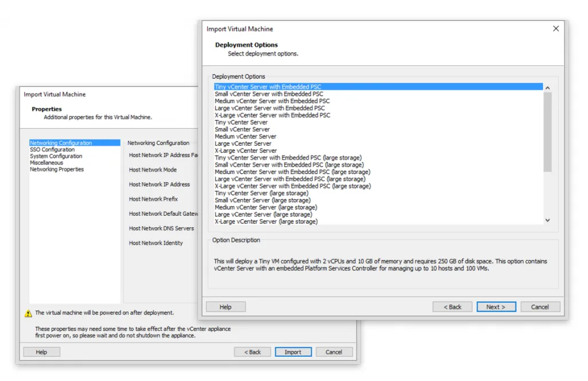Select Networking Properties category

pyautogui.click(x=75, y=169)
